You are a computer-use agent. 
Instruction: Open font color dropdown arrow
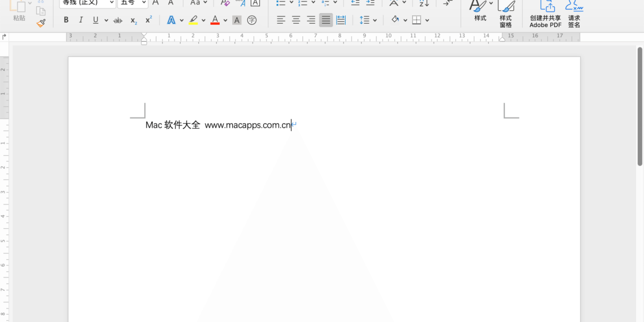225,20
